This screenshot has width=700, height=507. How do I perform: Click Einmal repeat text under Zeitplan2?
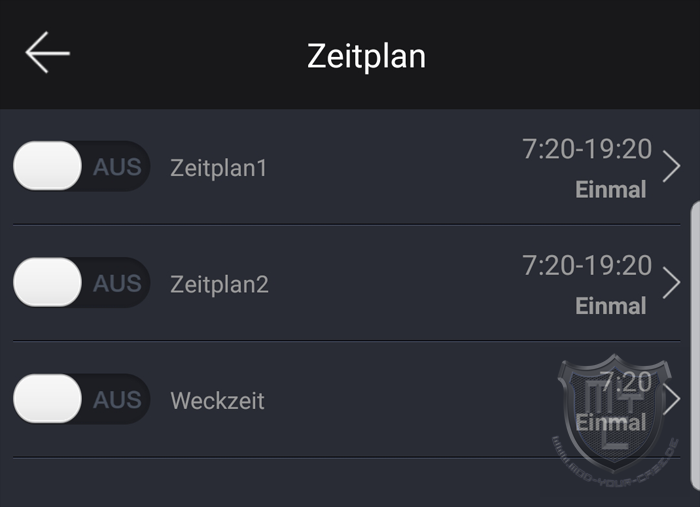click(x=611, y=306)
